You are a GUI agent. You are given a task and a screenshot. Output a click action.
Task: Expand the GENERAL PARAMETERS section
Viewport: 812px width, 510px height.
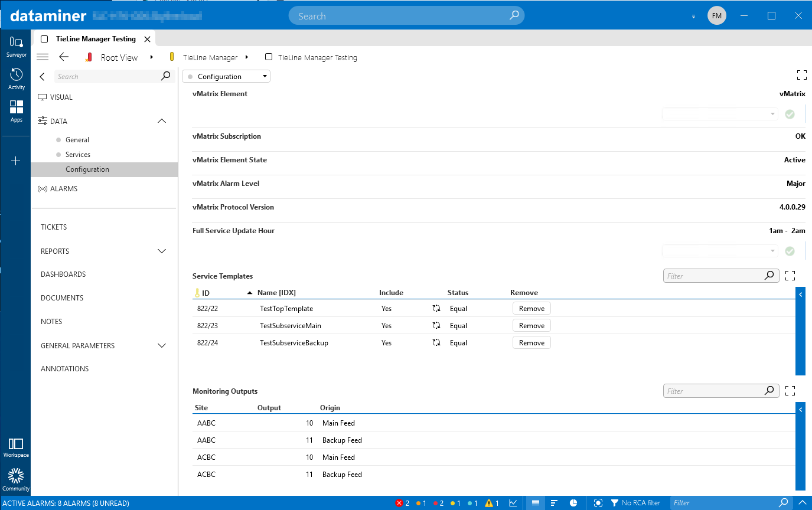[x=162, y=345]
